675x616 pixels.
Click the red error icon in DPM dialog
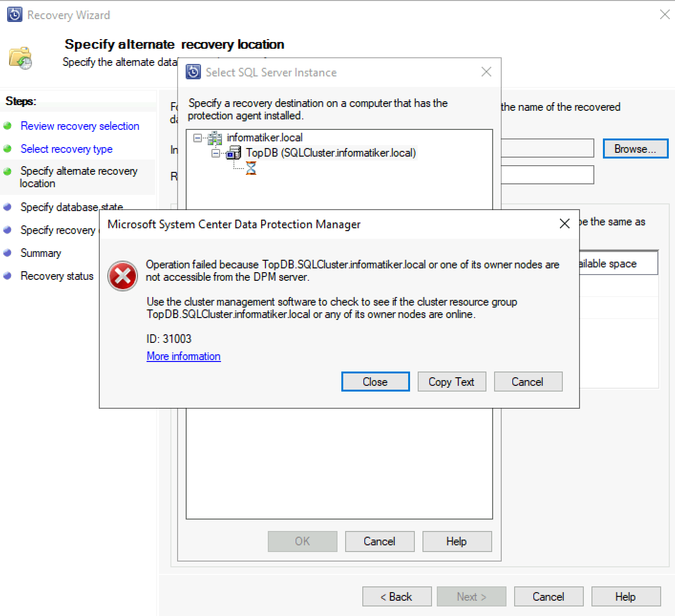(123, 276)
